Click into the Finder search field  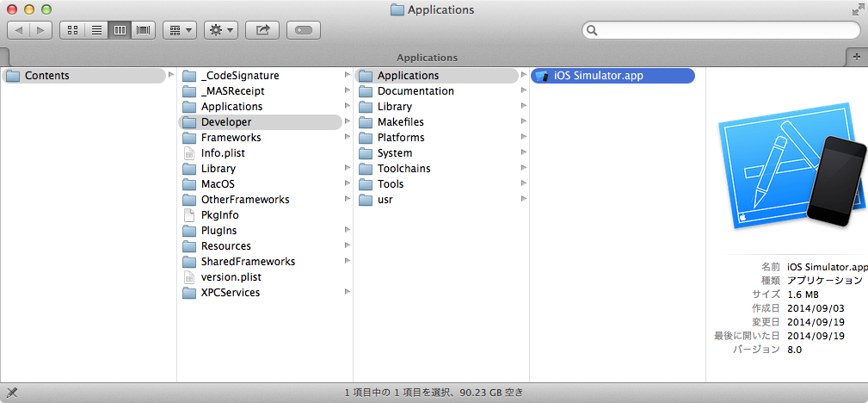click(721, 30)
